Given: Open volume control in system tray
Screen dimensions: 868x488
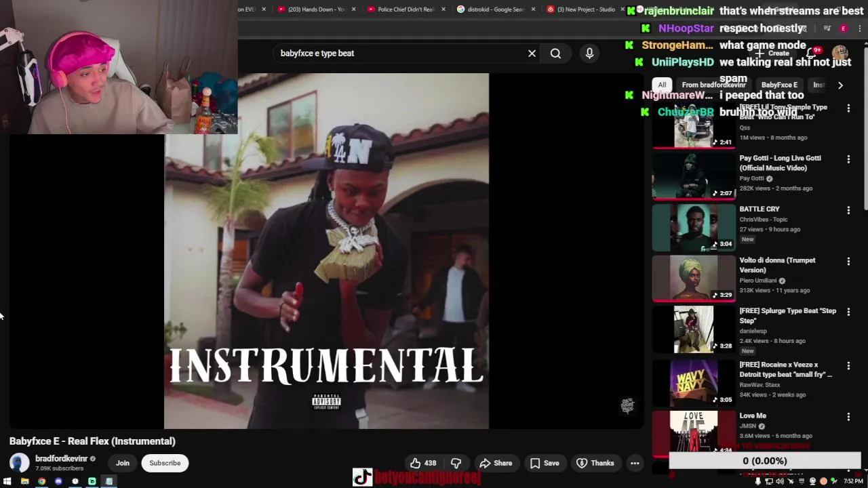Looking at the screenshot, I should pos(779,481).
